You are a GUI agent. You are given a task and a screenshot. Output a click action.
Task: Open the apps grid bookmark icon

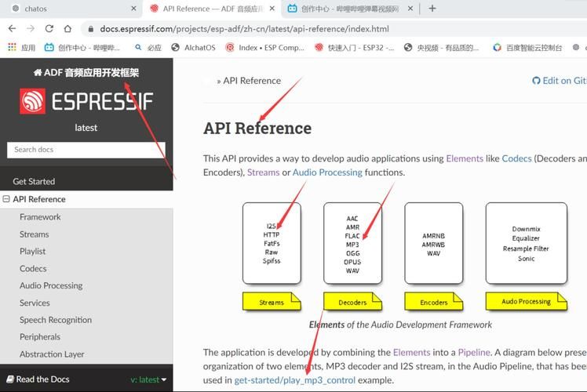[12, 47]
